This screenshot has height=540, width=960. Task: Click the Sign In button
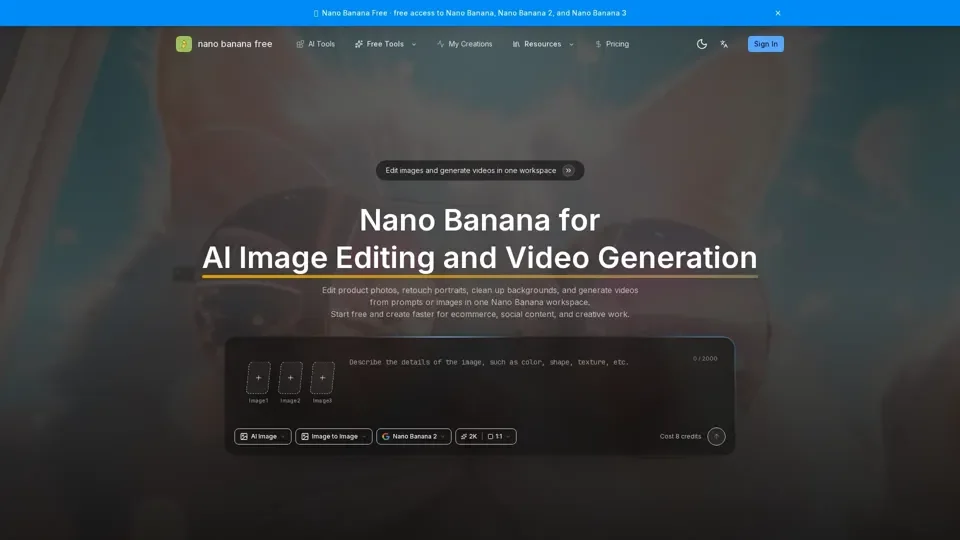point(765,44)
